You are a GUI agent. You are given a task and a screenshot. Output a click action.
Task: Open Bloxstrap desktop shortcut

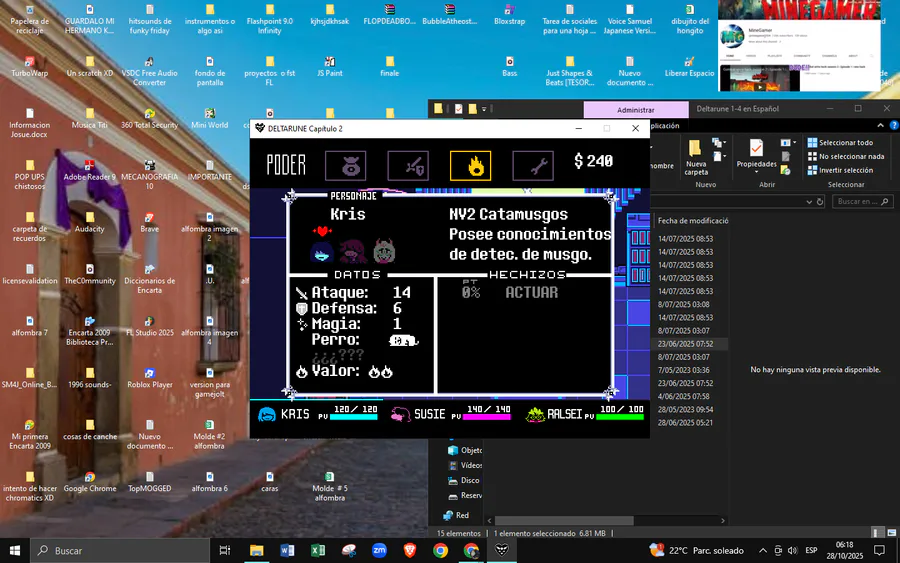pyautogui.click(x=509, y=15)
